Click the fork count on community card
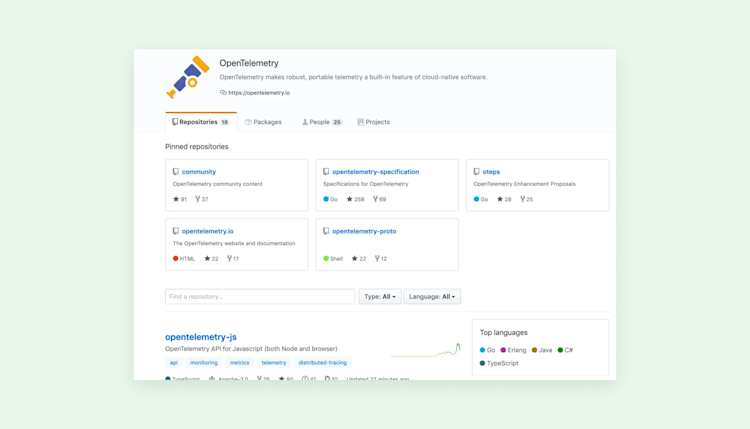This screenshot has width=750, height=429. (x=202, y=199)
